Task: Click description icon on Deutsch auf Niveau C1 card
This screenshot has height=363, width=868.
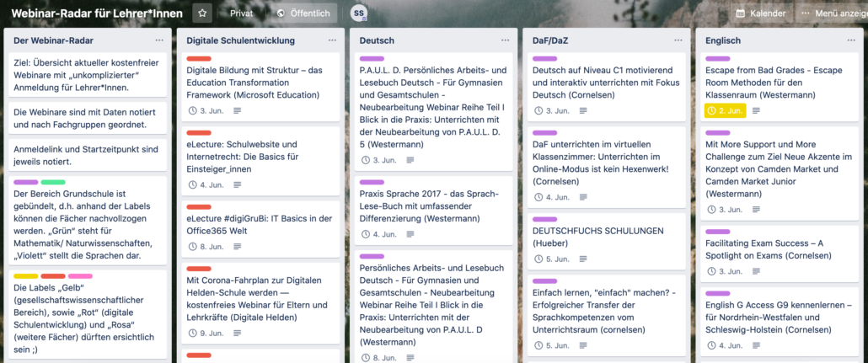Action: [x=583, y=110]
